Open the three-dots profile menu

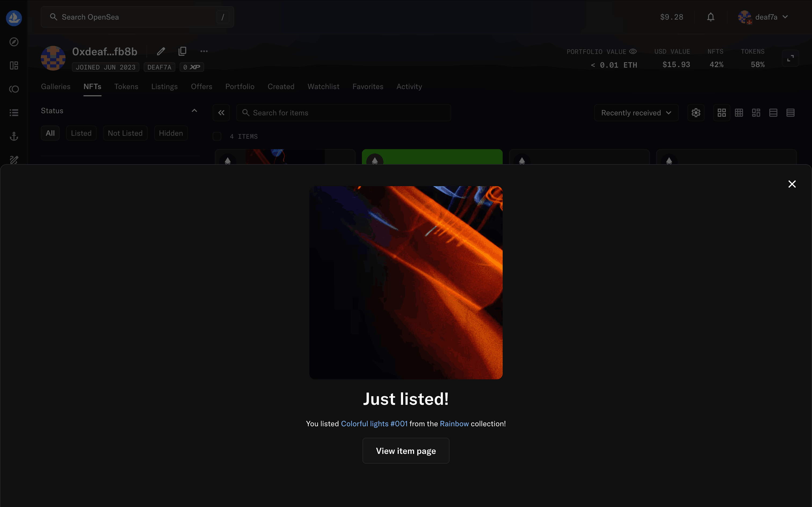204,51
